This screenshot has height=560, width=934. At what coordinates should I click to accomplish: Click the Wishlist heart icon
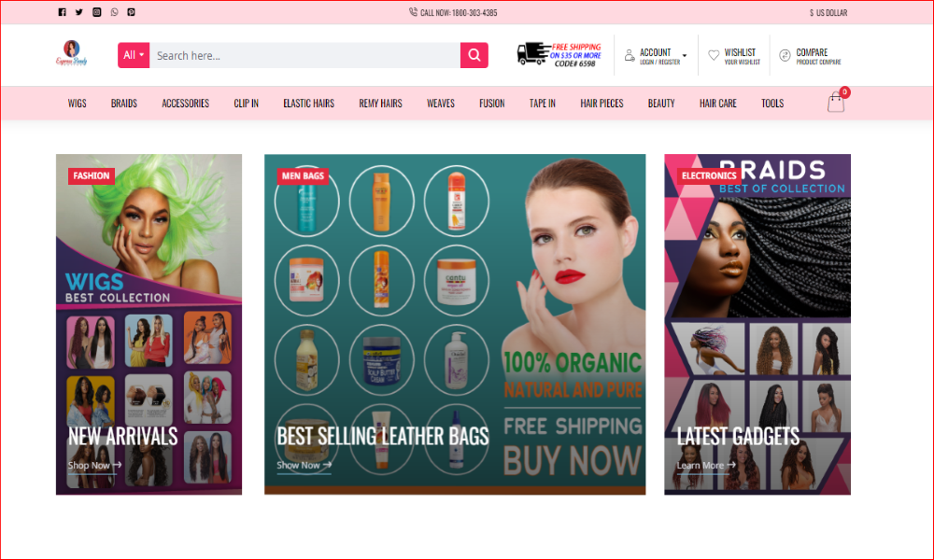tap(714, 55)
